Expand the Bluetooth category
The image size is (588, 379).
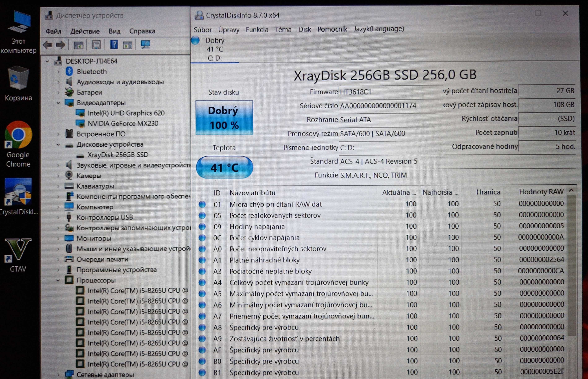tap(58, 72)
